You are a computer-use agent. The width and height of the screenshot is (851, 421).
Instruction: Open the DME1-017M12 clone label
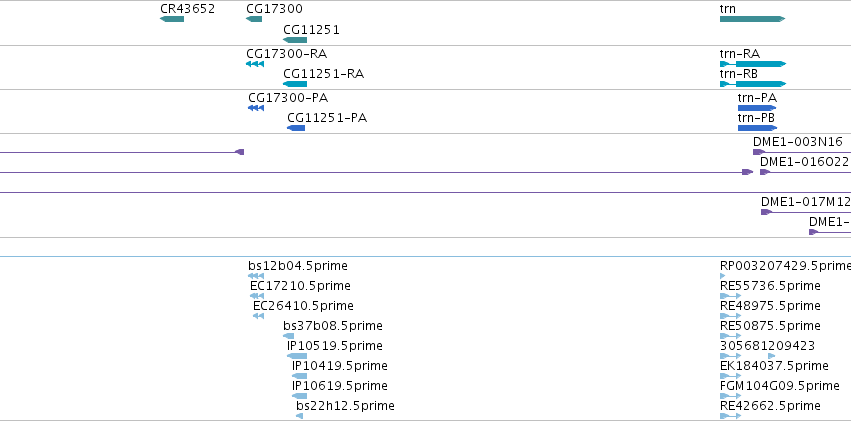tap(805, 201)
